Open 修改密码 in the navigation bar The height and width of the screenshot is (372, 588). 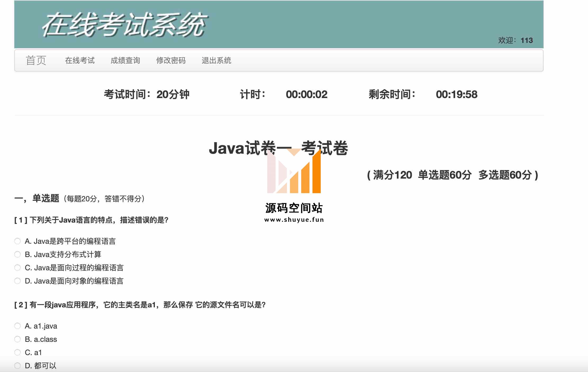[171, 60]
